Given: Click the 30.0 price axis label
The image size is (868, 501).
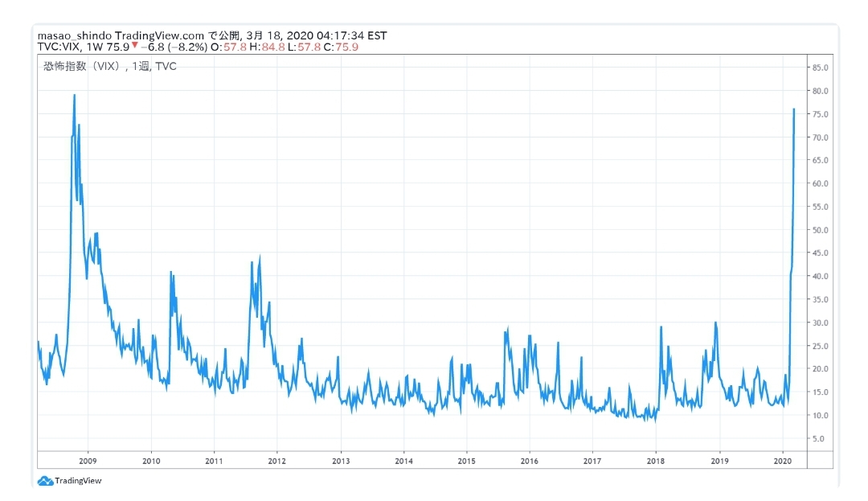Looking at the screenshot, I should point(820,322).
